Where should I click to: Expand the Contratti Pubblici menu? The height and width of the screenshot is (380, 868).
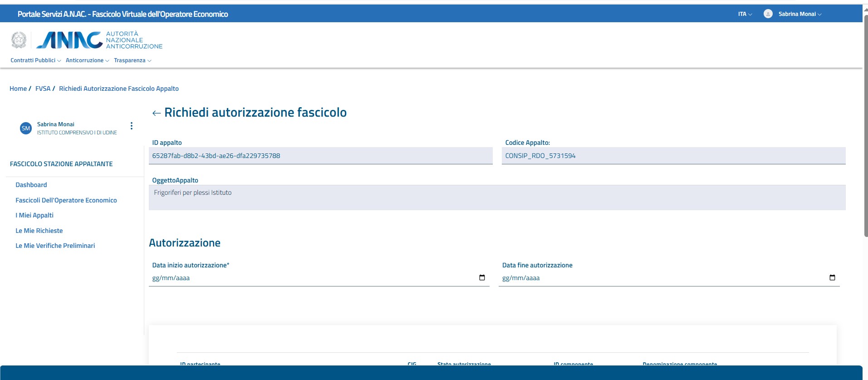click(35, 60)
